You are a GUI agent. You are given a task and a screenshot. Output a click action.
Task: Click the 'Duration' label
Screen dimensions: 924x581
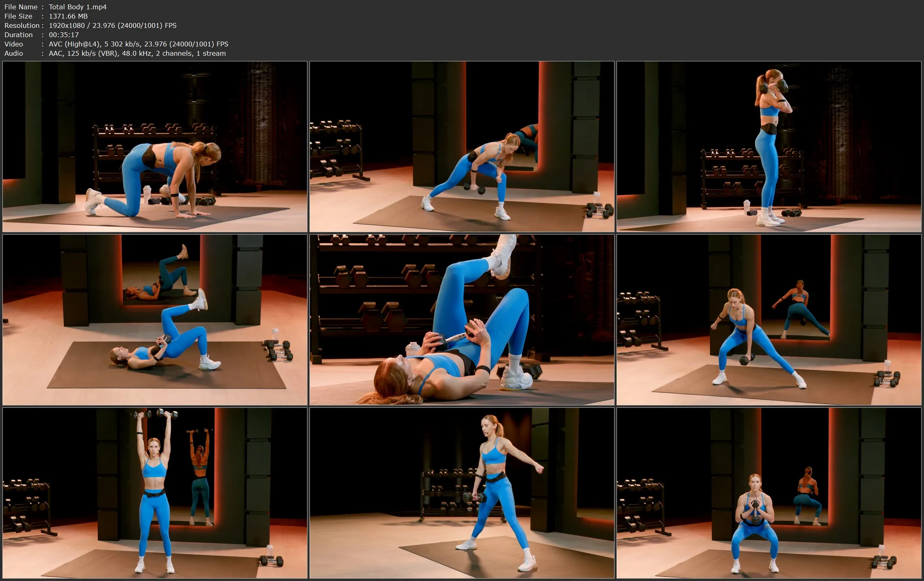(x=18, y=35)
